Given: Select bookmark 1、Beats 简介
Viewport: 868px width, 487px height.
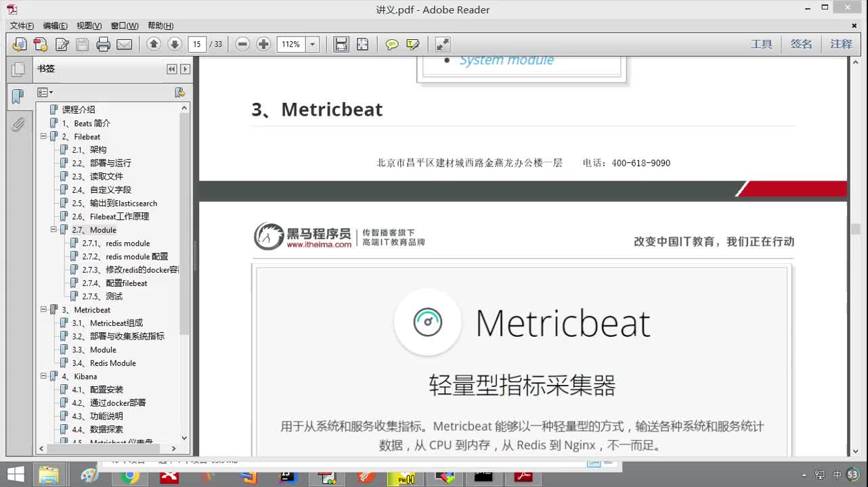Looking at the screenshot, I should point(86,123).
